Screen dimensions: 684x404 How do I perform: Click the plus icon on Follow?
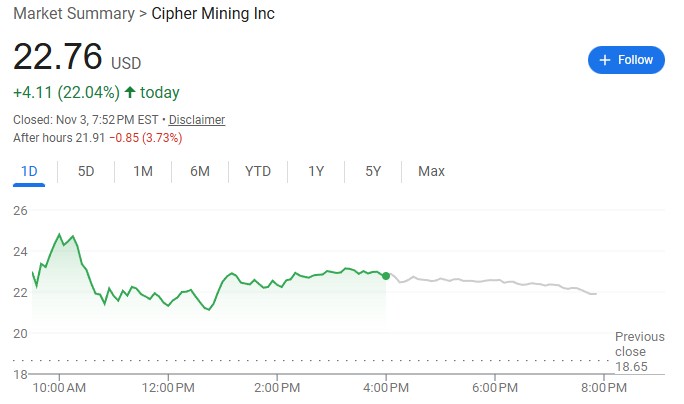point(604,60)
